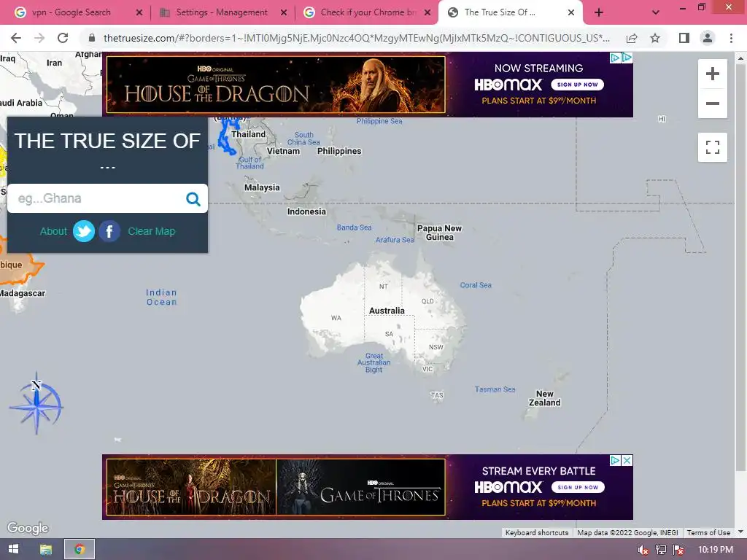Click Sign Up Now on bottom ad
747x560 pixels.
point(578,488)
